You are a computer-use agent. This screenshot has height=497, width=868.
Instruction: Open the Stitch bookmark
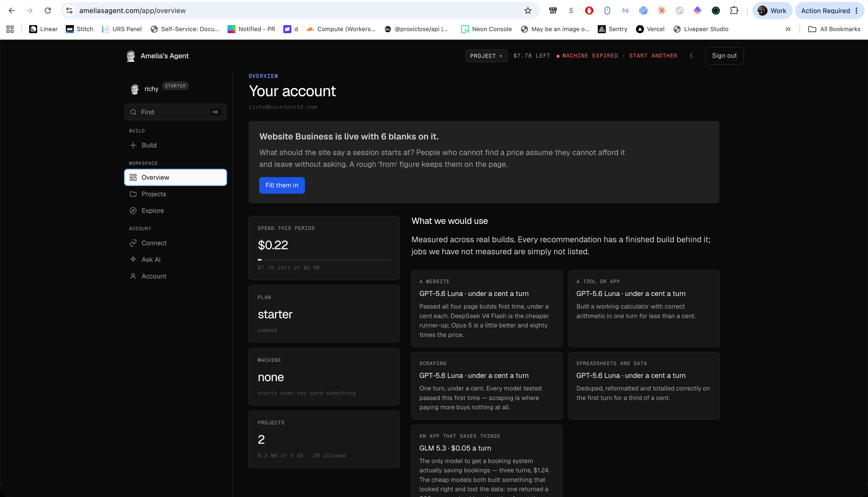tap(80, 29)
